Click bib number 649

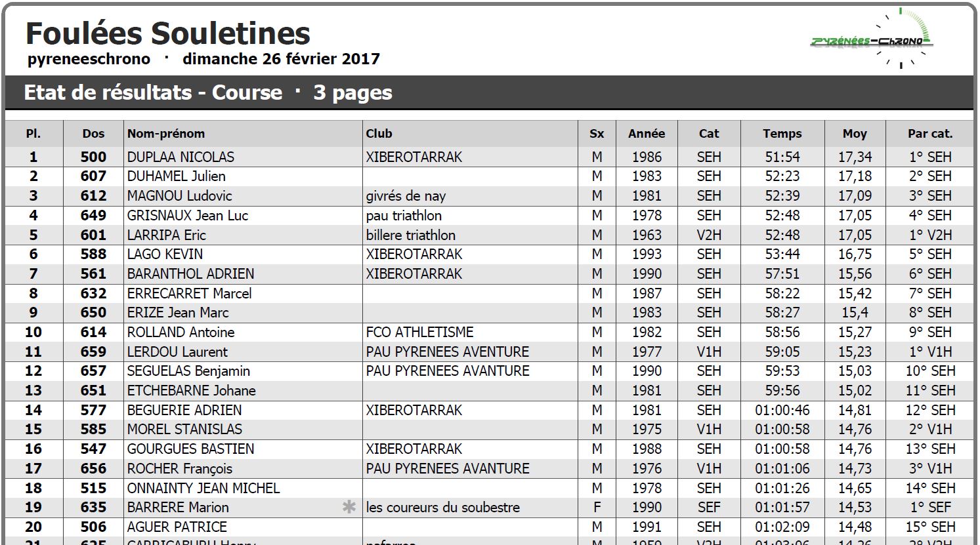click(x=93, y=215)
